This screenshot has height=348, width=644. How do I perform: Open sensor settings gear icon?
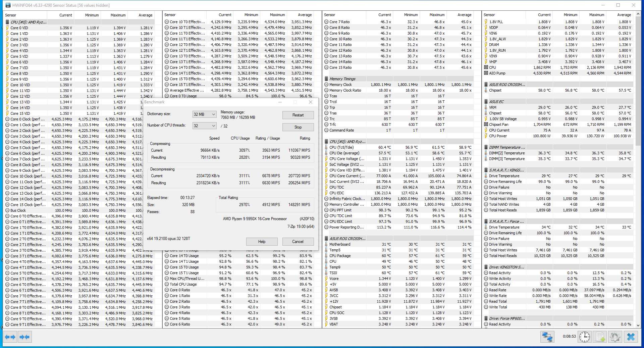[x=615, y=337]
